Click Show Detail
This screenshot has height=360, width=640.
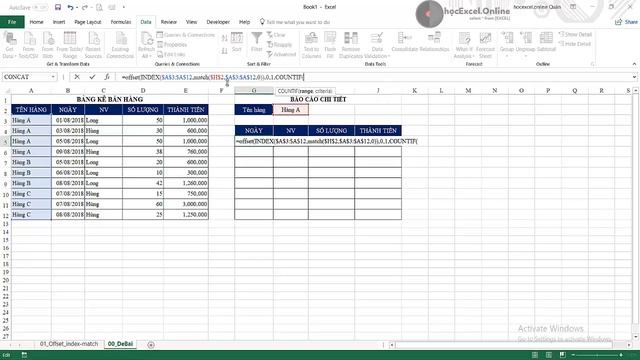(x=575, y=34)
